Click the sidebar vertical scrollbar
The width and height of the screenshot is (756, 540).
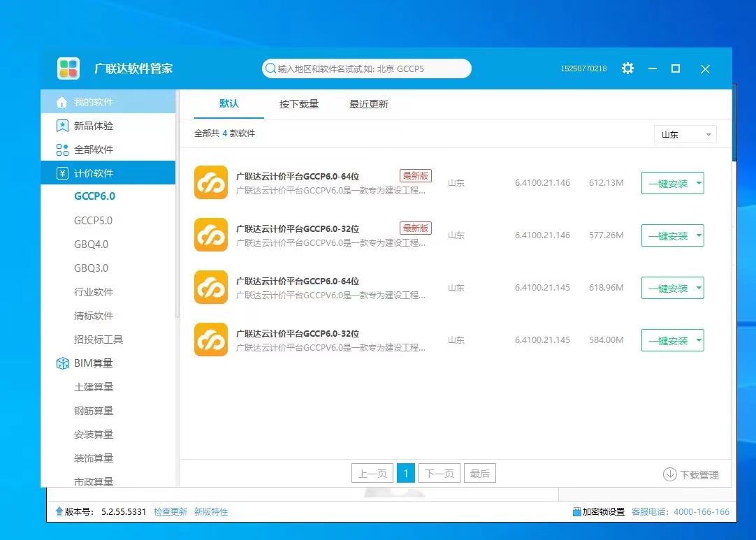pyautogui.click(x=177, y=203)
